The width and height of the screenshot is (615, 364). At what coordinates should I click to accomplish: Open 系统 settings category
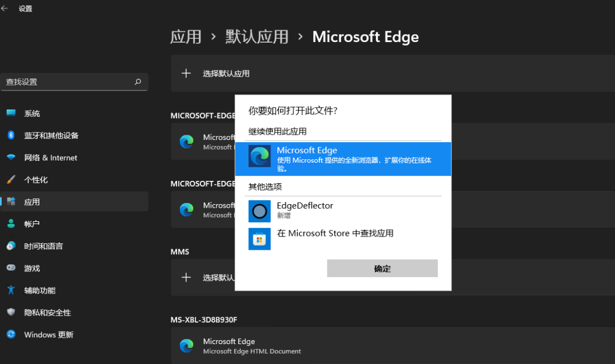74,113
